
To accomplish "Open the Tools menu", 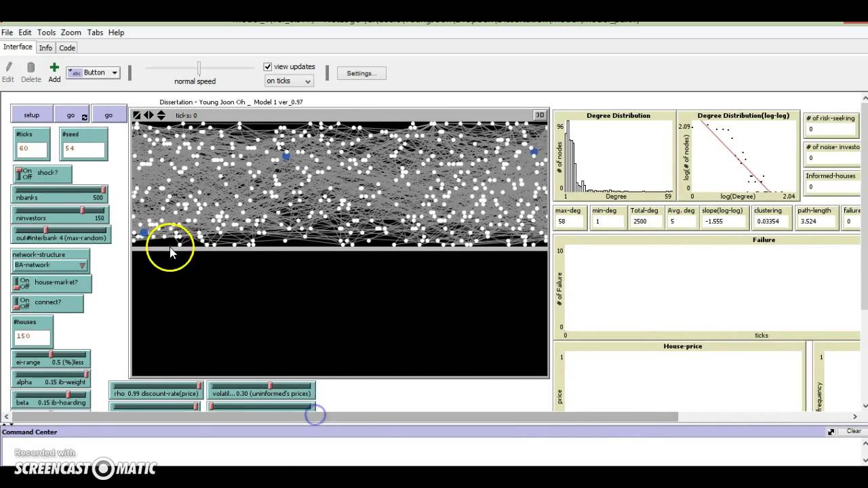I will 46,32.
